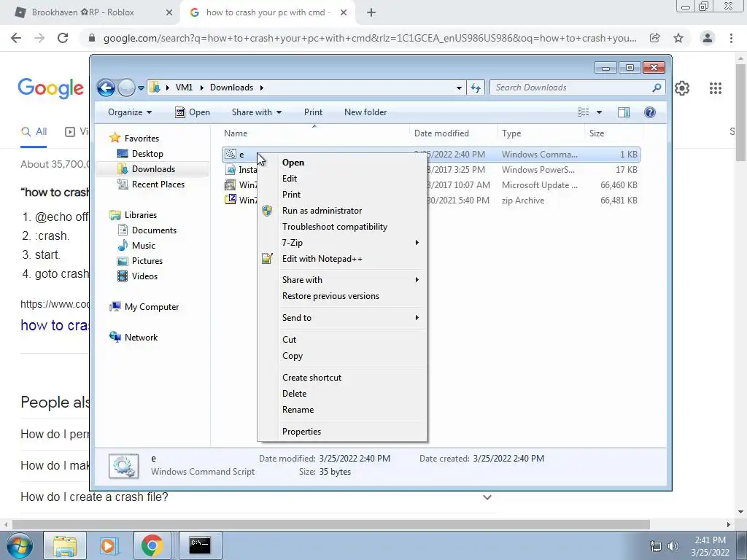747x560 pixels.
Task: Click the Windows Start button
Action: pyautogui.click(x=18, y=545)
